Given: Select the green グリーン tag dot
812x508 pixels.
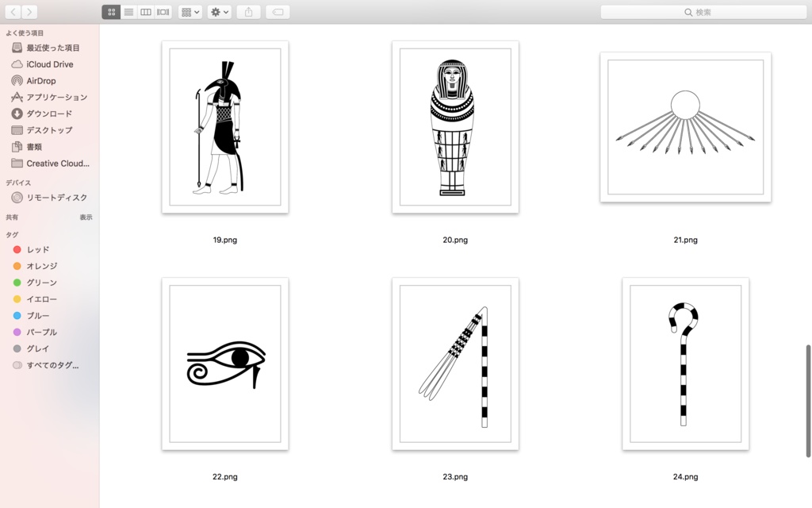Looking at the screenshot, I should [x=17, y=283].
